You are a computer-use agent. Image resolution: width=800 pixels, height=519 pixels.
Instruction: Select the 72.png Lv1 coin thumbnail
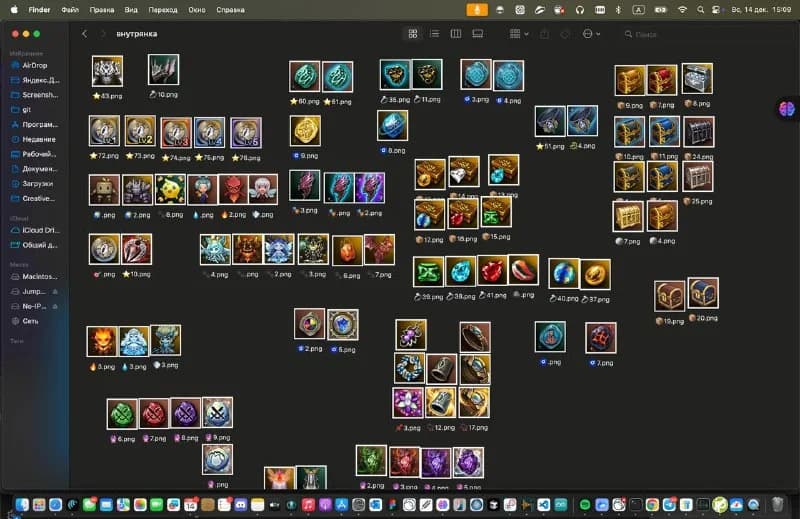104,131
